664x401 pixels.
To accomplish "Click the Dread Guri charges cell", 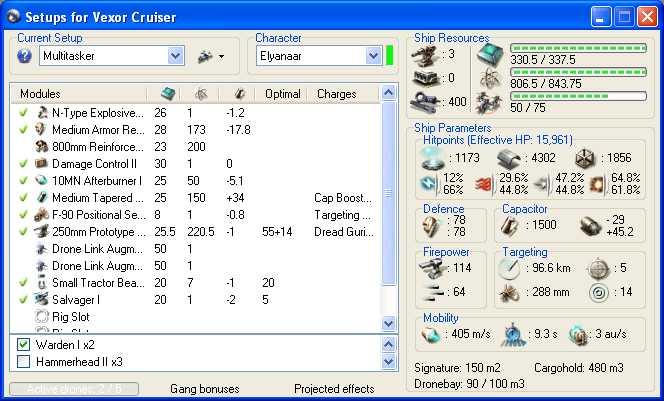I will (344, 232).
